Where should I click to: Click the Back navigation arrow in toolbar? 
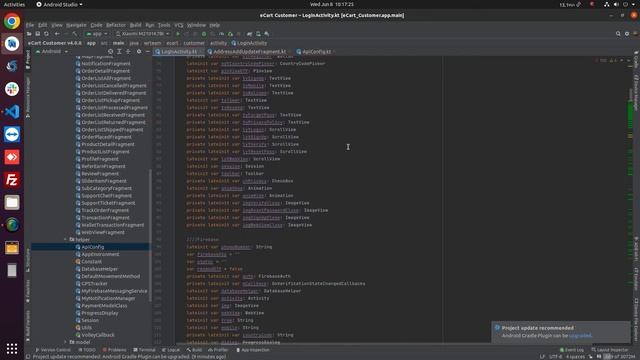point(57,34)
